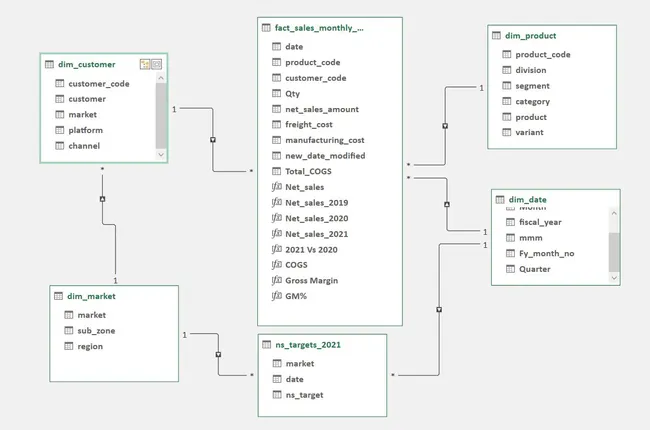
Task: Select product_code field in dim_product
Action: pos(543,54)
